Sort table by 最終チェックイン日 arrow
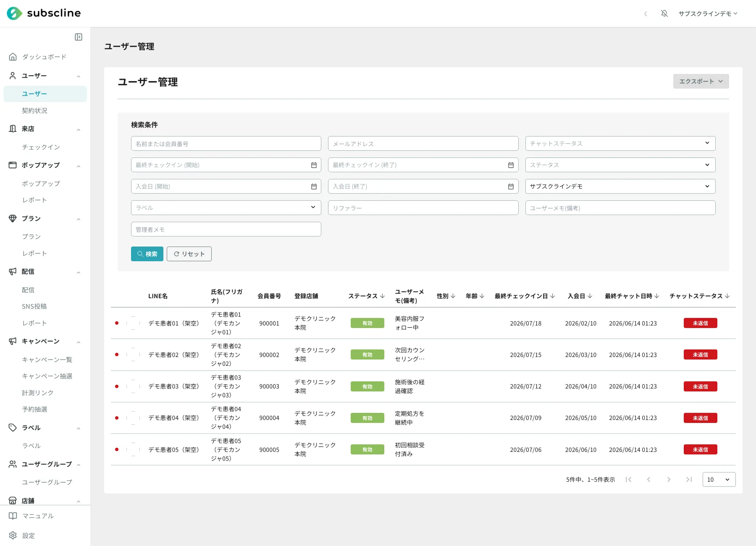756x546 pixels. point(552,296)
